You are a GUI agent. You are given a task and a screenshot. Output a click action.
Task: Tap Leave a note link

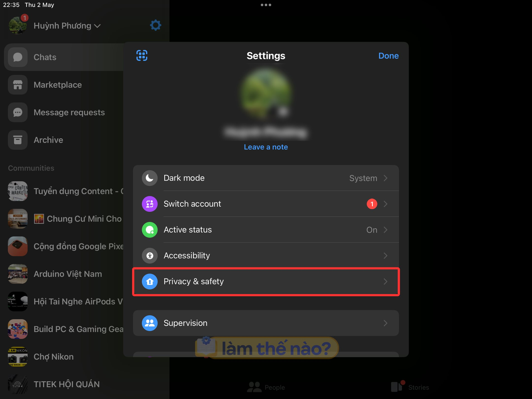[x=265, y=147]
